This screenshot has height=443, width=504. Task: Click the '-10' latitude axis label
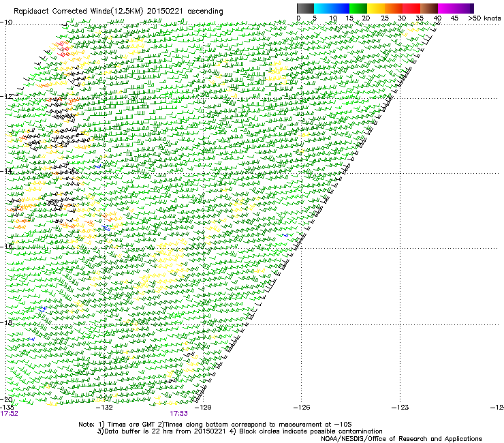pyautogui.click(x=6, y=22)
